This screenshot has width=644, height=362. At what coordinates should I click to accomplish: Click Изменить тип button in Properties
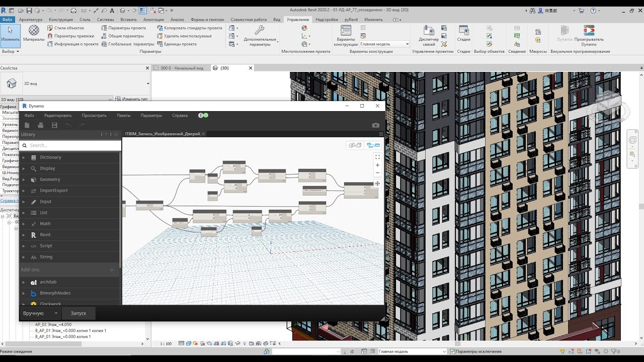coord(131,99)
